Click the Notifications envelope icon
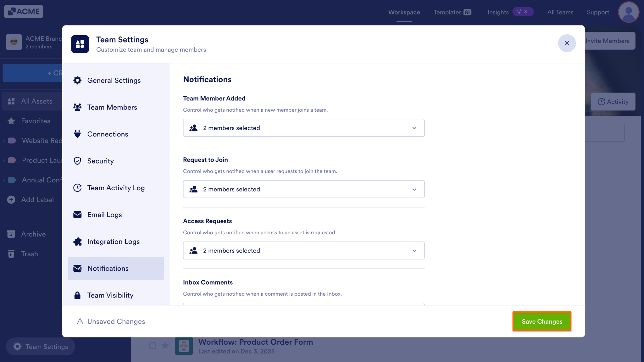644x362 pixels. [77, 268]
